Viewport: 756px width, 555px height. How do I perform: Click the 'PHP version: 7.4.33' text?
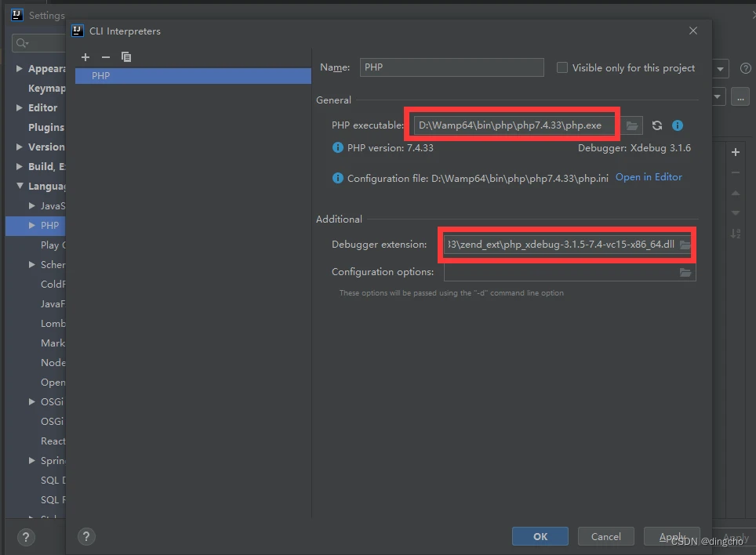coord(390,148)
